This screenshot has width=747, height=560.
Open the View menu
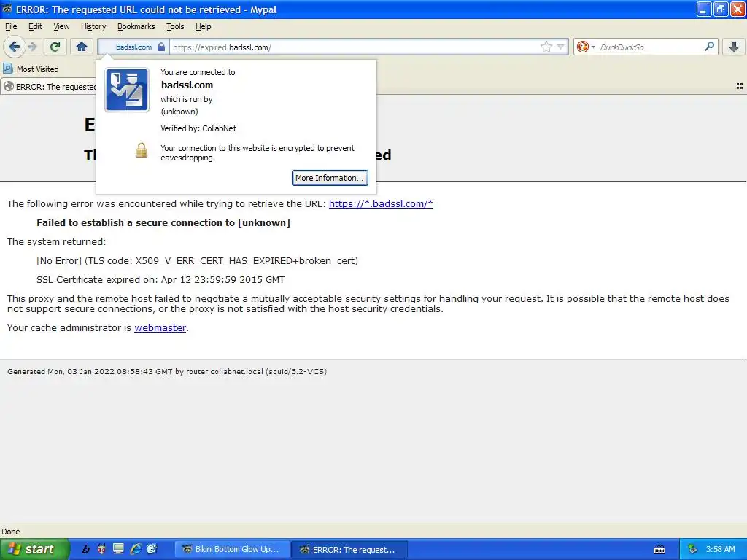pyautogui.click(x=61, y=26)
